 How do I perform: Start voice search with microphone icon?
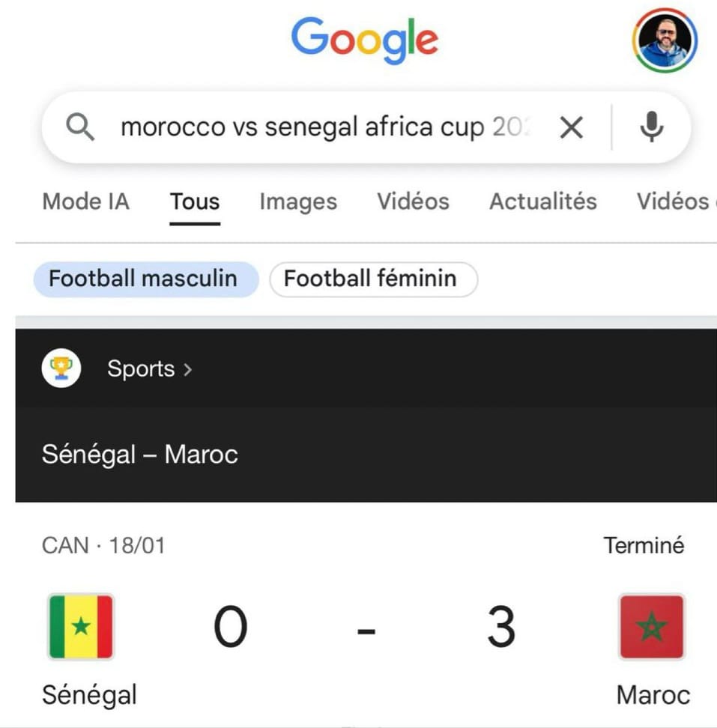[652, 127]
